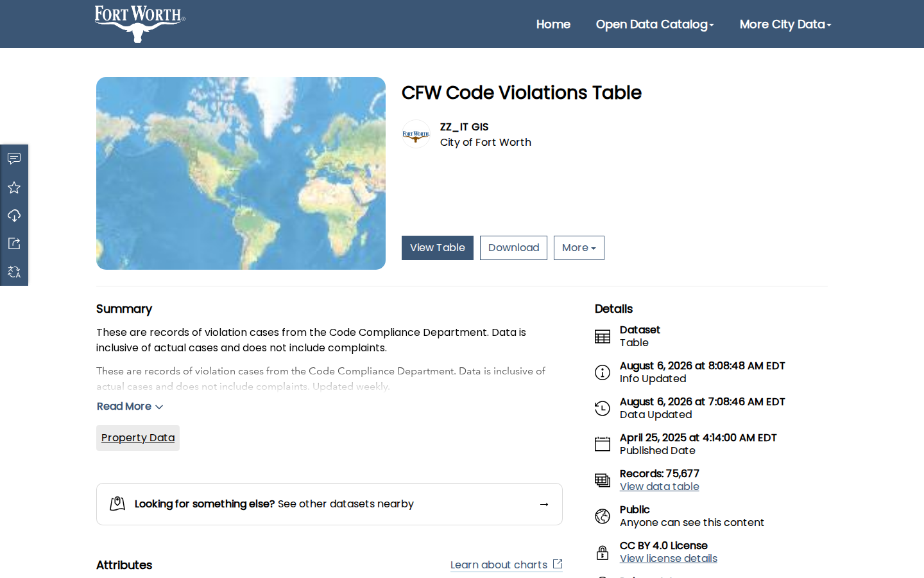Click the ZZ_IT GIS owner name
Image resolution: width=924 pixels, height=578 pixels.
(x=465, y=127)
